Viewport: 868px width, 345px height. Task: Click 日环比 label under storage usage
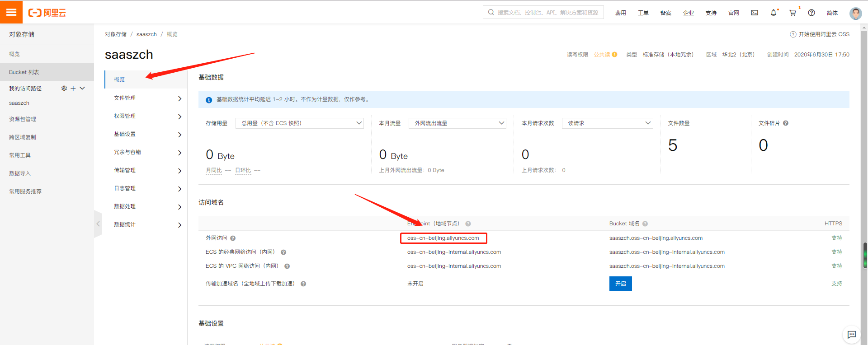point(243,170)
